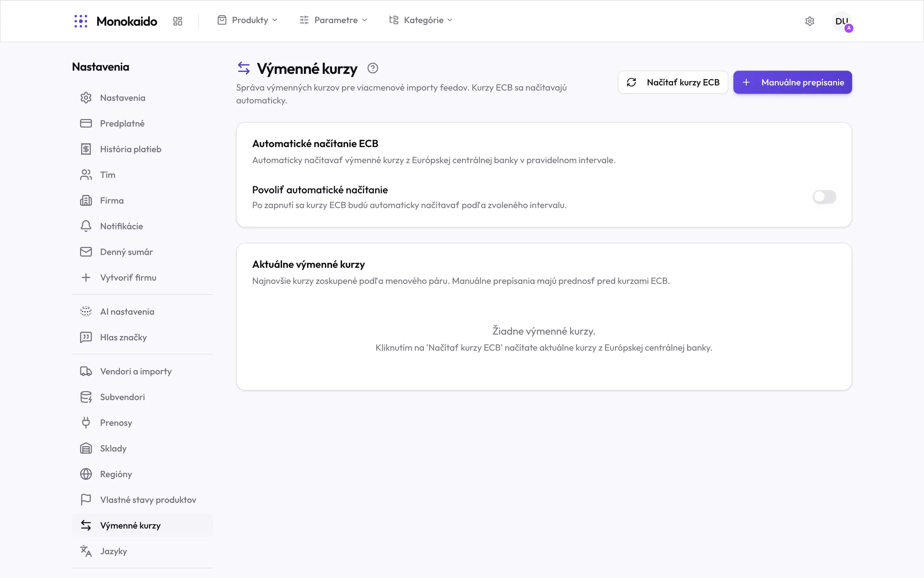Viewport: 924px width, 578px height.
Task: Open the Produkty menu
Action: [x=247, y=20]
